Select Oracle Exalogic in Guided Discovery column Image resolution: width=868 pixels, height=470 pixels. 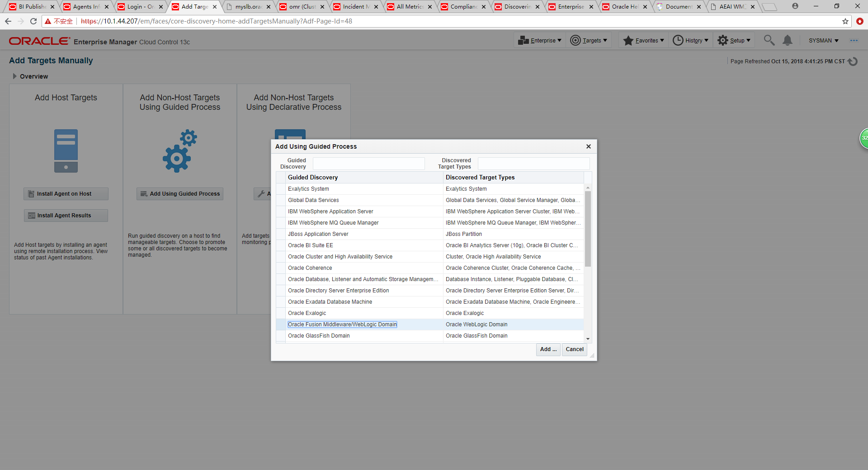307,313
